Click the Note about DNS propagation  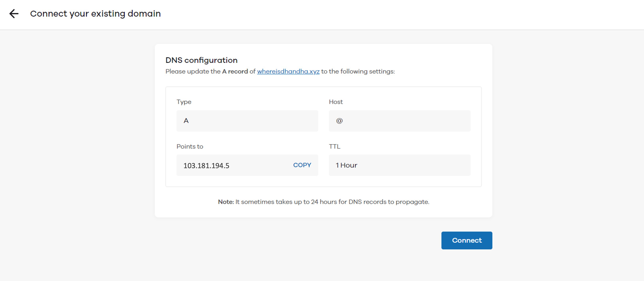tap(324, 202)
